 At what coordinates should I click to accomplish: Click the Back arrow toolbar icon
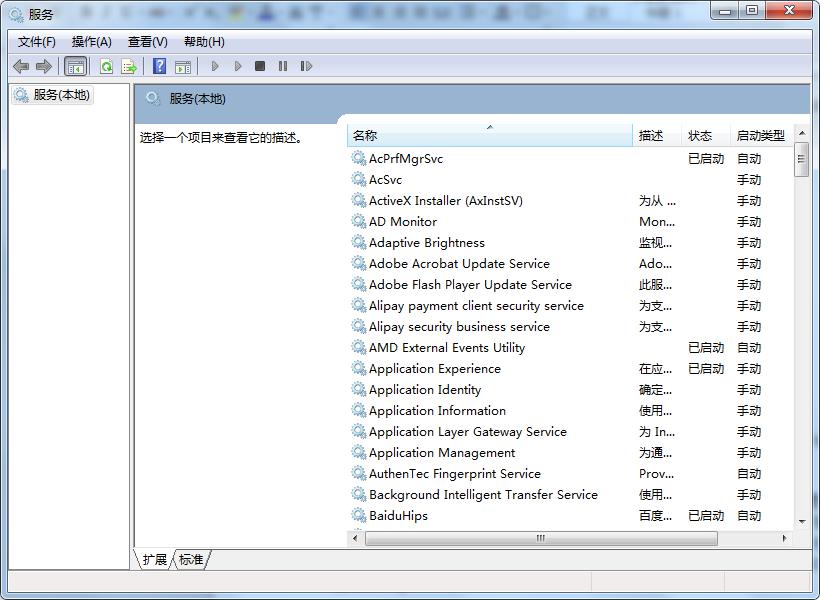21,66
